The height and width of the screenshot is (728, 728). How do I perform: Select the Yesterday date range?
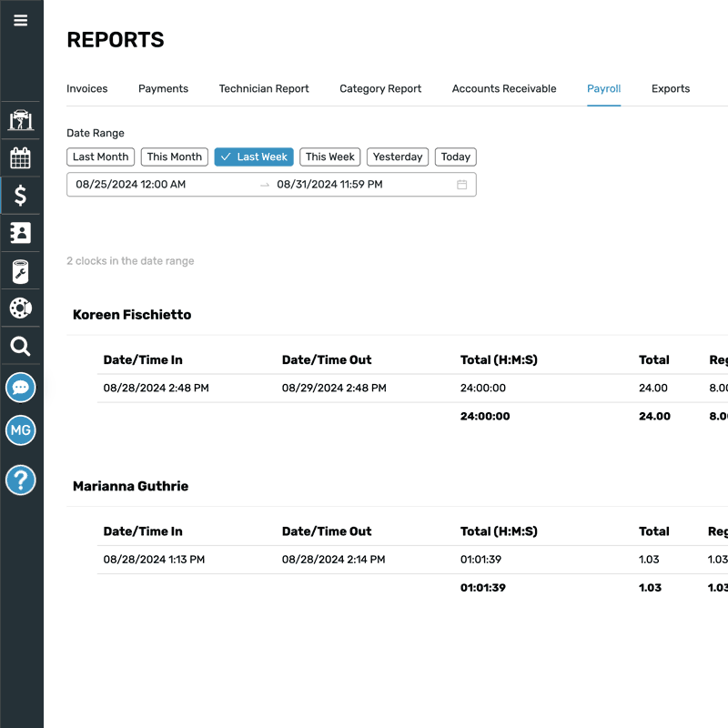coord(398,157)
